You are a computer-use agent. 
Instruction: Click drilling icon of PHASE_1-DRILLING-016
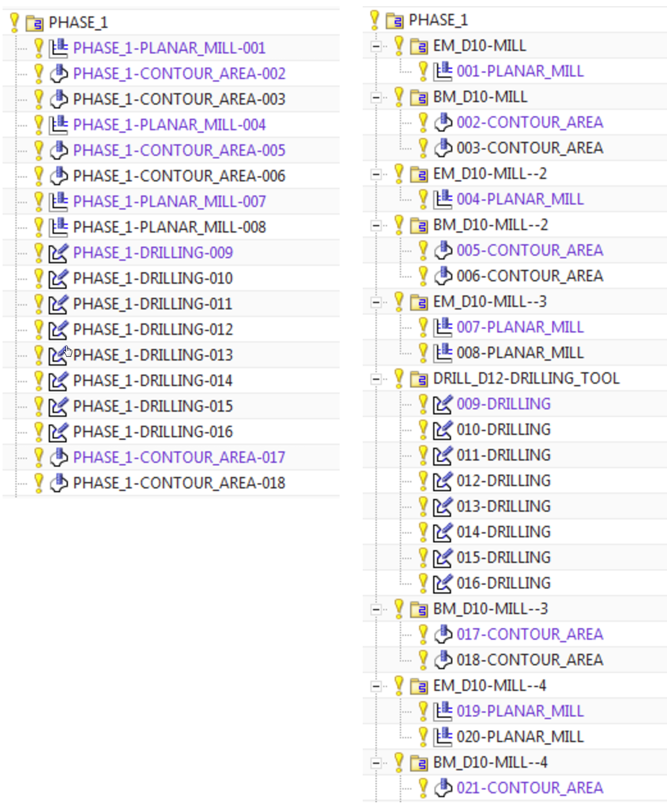click(x=58, y=432)
